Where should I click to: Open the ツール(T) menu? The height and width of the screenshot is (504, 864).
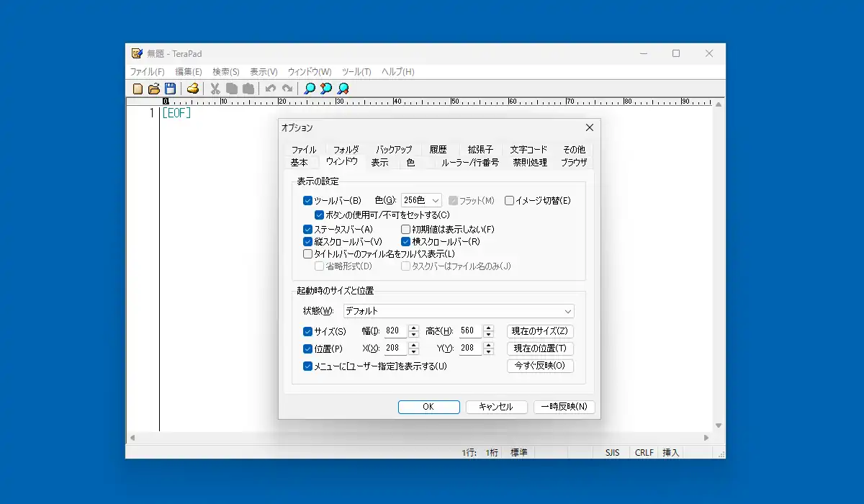point(356,72)
